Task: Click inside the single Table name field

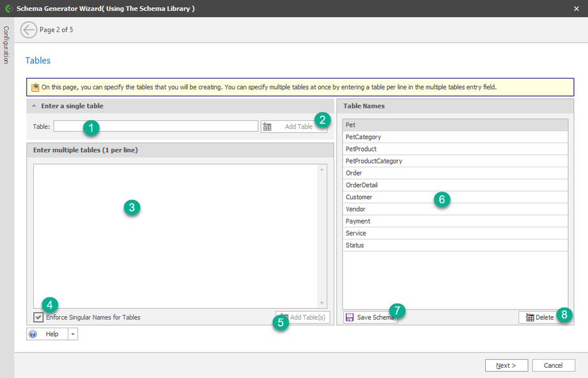Action: coord(173,126)
